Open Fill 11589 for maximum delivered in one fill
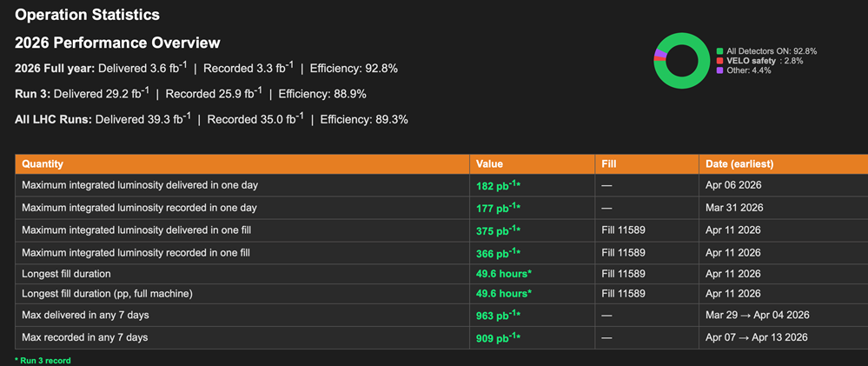The image size is (868, 366). click(x=623, y=230)
